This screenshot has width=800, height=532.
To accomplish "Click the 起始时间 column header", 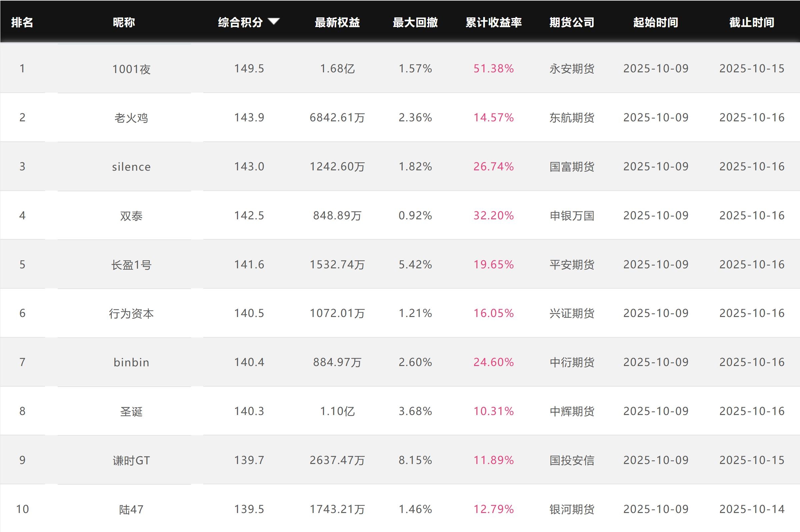I will pos(655,22).
